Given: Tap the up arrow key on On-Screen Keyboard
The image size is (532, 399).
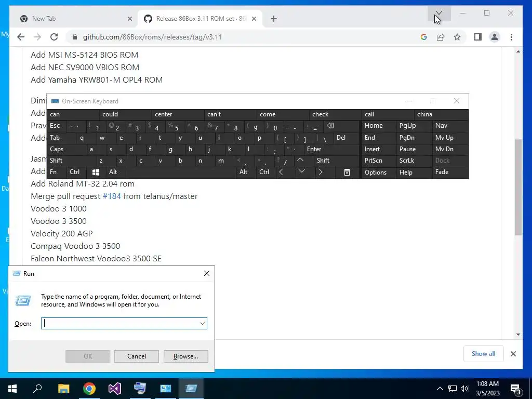Looking at the screenshot, I should click(300, 160).
